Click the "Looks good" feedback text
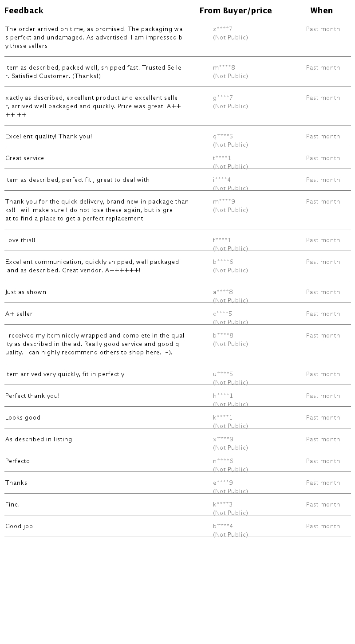This screenshot has height=644, width=355. point(23,418)
